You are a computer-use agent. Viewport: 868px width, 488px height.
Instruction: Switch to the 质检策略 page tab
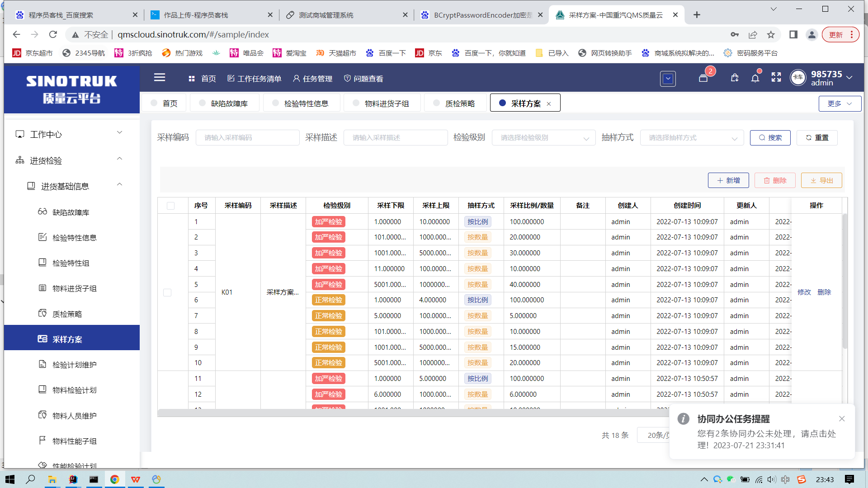[455, 103]
